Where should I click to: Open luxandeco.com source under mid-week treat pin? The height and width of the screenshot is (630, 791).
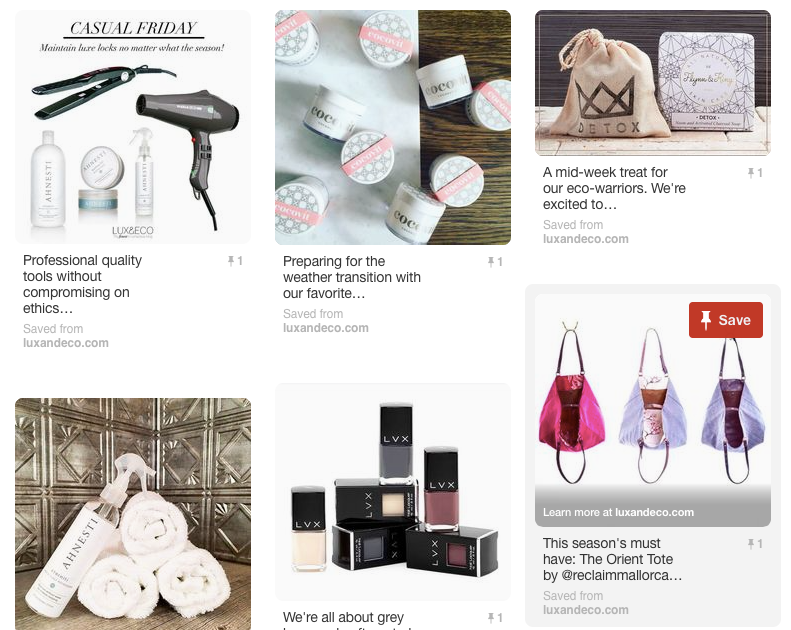tap(586, 239)
